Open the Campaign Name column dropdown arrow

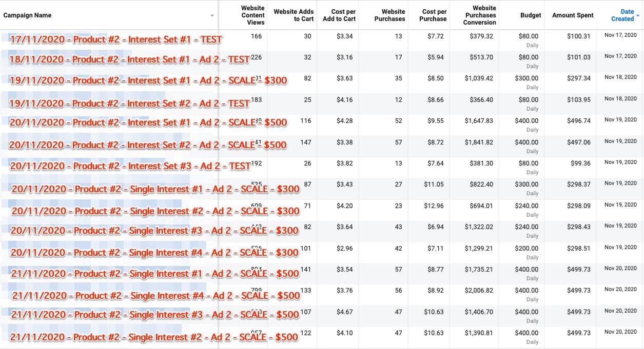coord(212,16)
